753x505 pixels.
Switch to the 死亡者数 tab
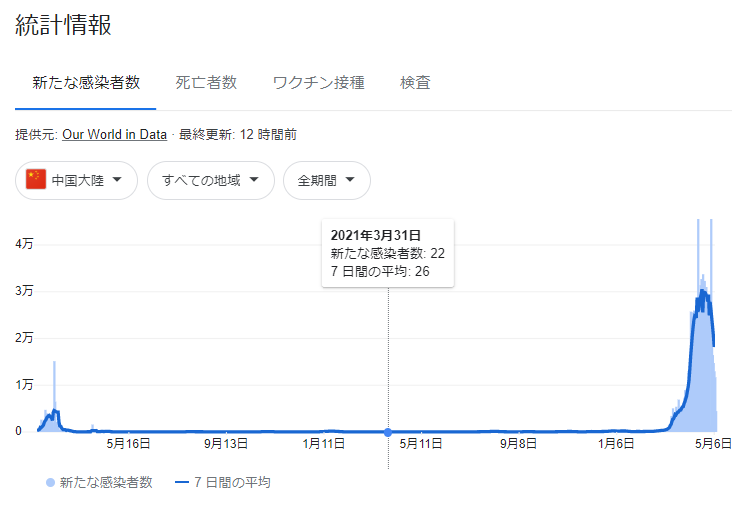tap(206, 83)
